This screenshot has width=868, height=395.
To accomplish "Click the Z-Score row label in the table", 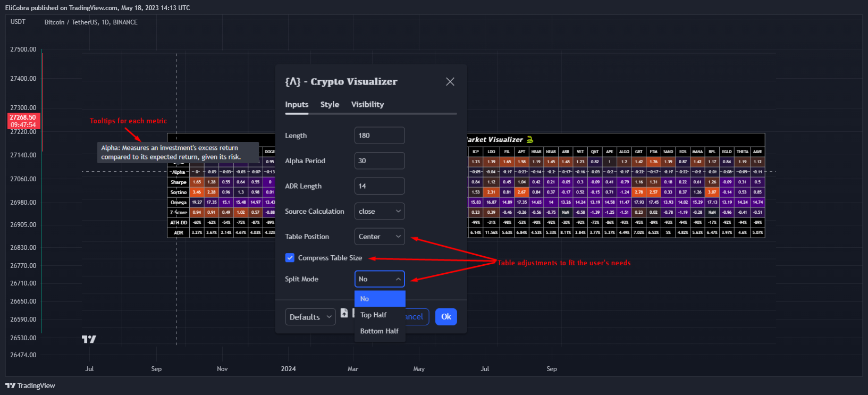I will coord(179,213).
